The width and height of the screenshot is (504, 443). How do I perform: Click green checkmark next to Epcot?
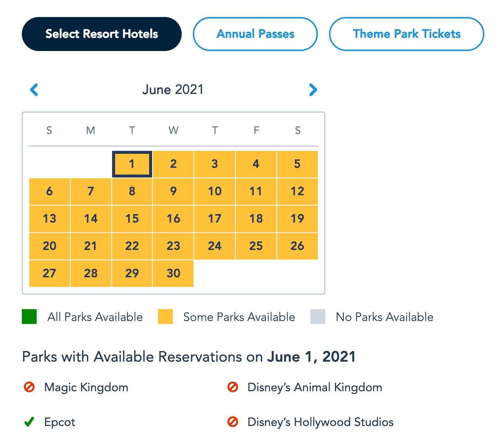(x=29, y=422)
